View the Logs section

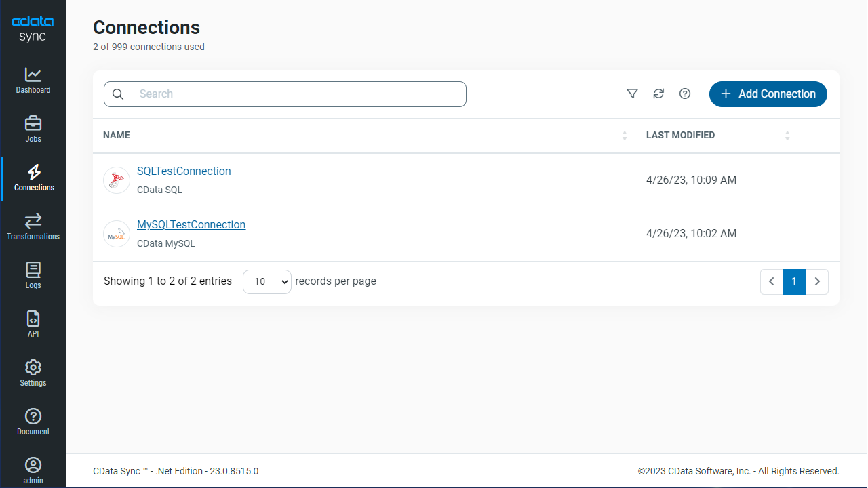tap(33, 274)
